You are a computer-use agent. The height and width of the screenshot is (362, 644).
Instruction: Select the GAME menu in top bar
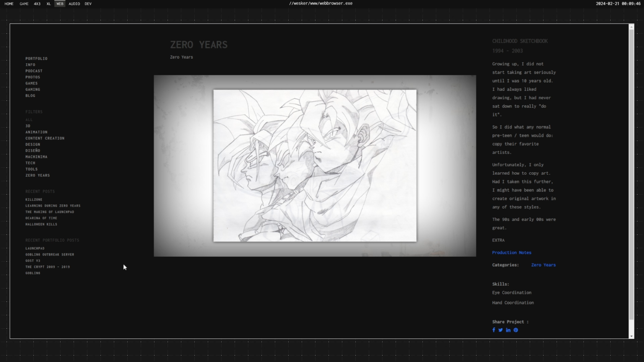24,4
